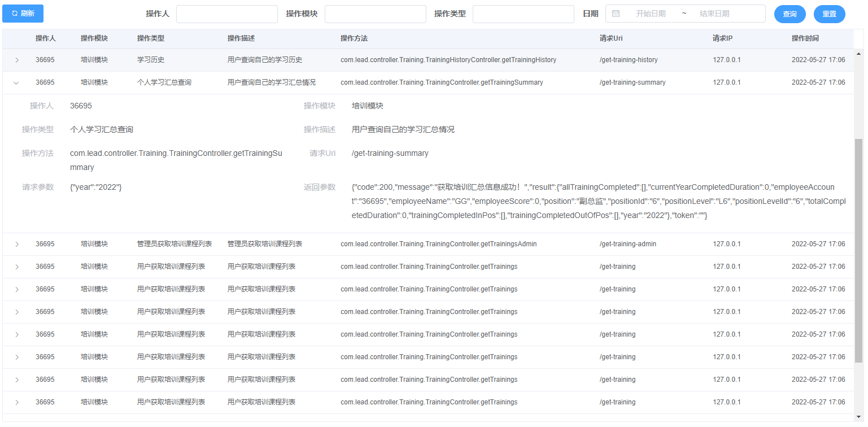The width and height of the screenshot is (868, 427).
Task: Select the 操作类型 column header
Action: coord(151,38)
